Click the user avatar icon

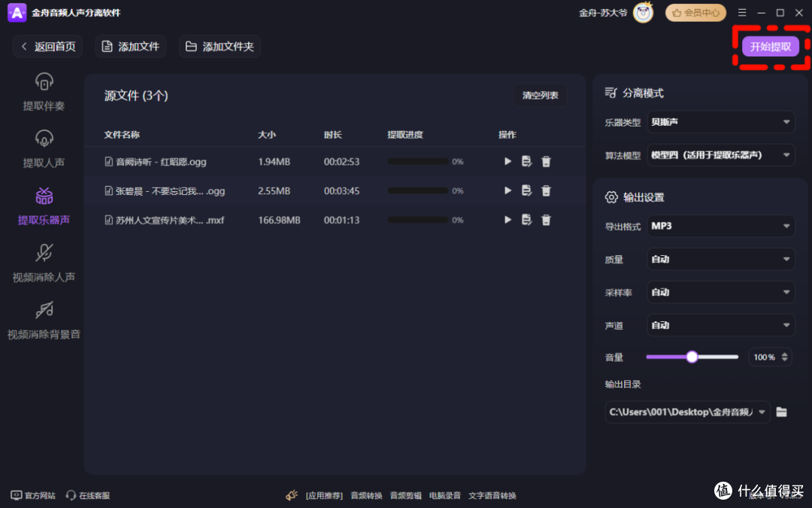[643, 13]
